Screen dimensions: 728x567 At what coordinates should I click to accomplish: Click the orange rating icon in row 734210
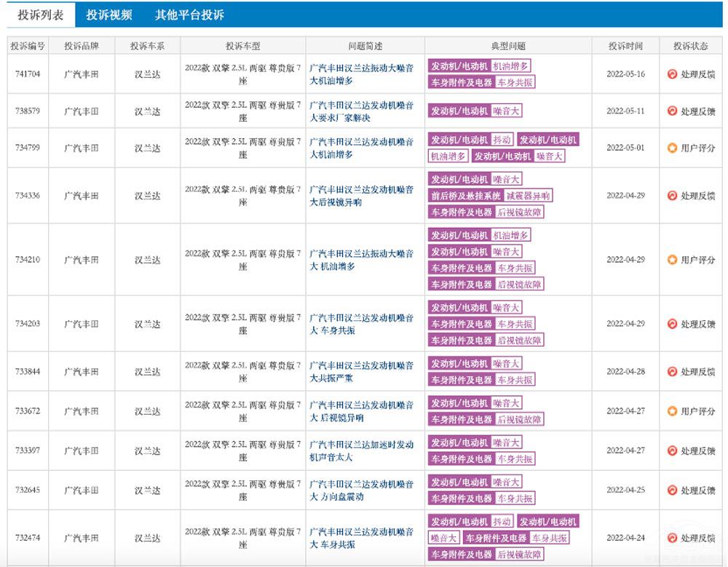672,260
